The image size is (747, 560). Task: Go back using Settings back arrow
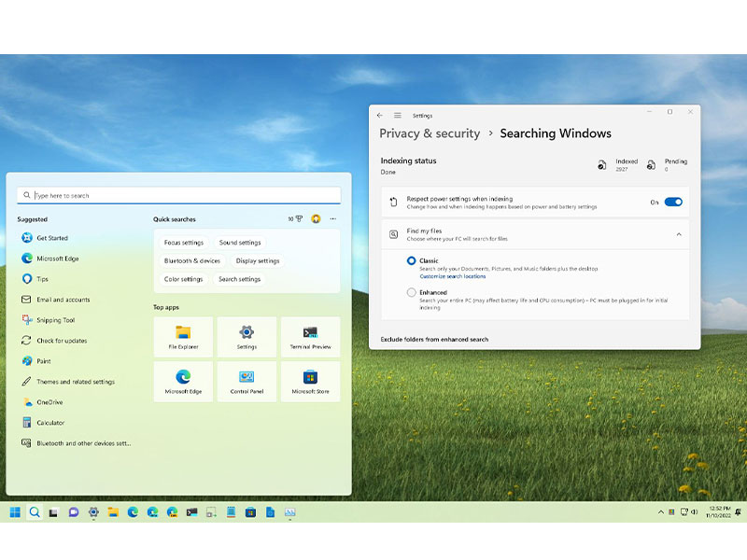click(x=380, y=115)
